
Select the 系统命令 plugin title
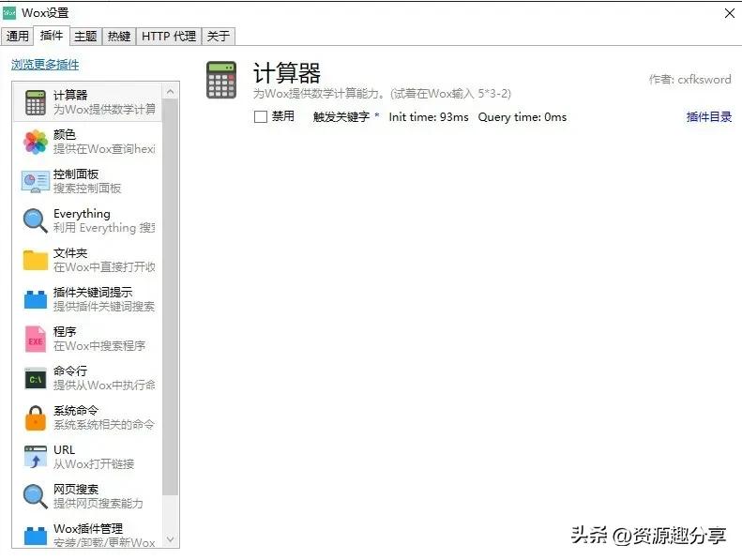pyautogui.click(x=76, y=410)
